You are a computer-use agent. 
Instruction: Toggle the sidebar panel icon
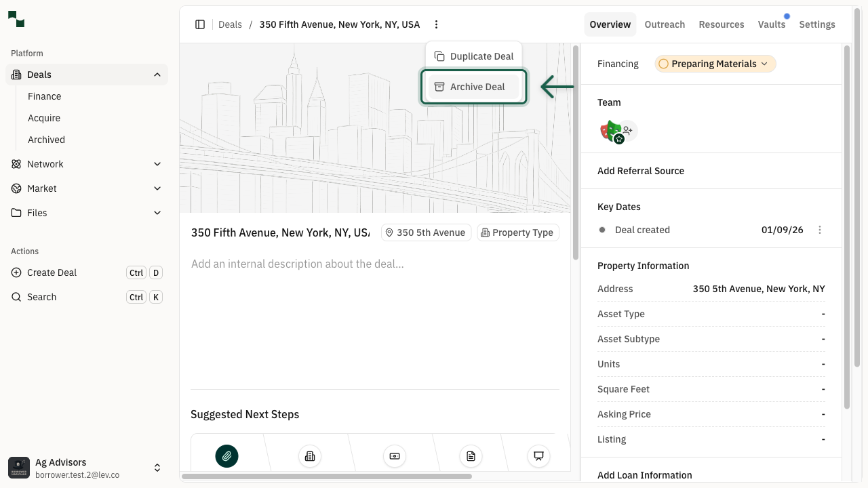click(x=200, y=24)
